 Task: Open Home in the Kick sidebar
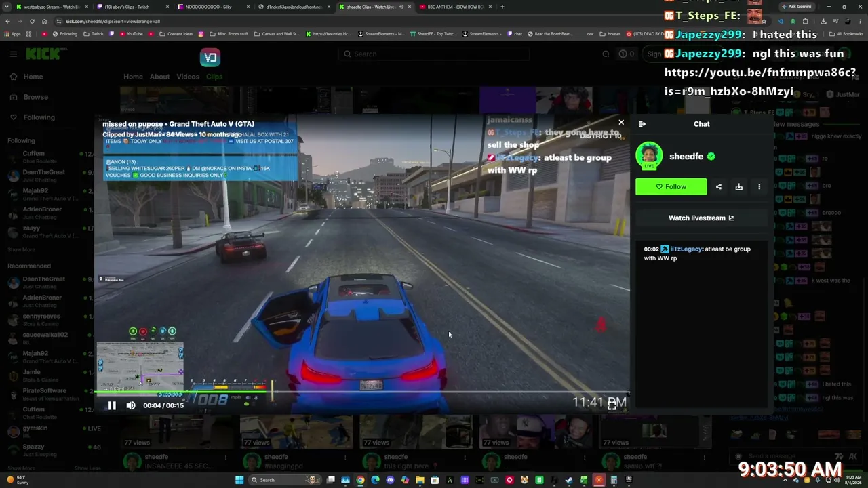33,77
